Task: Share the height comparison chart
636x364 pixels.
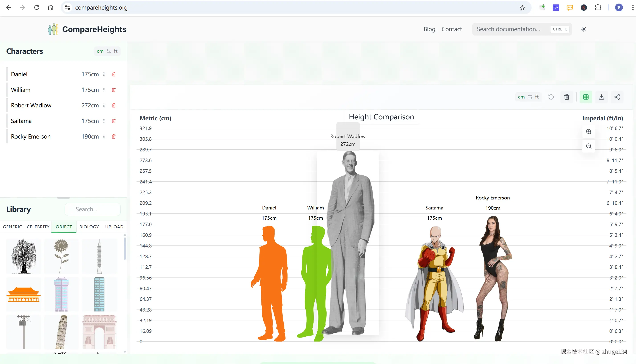Action: pos(617,97)
